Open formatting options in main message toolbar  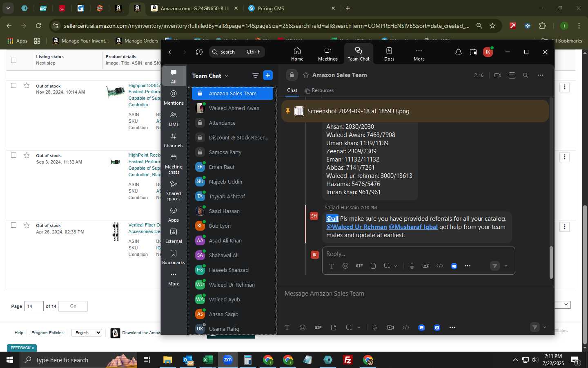pyautogui.click(x=287, y=328)
